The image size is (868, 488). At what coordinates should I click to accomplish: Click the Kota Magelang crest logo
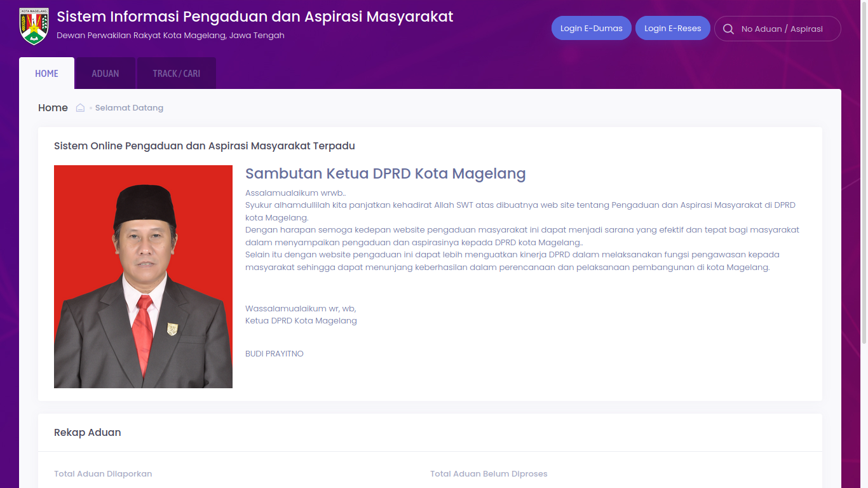click(x=34, y=26)
